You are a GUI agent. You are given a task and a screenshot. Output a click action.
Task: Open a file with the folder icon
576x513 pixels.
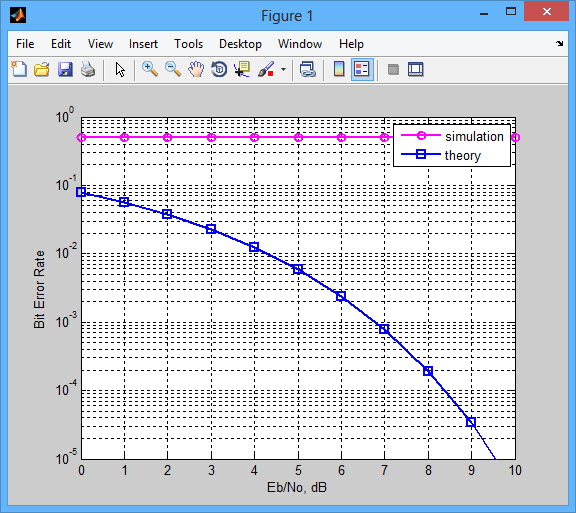[42, 69]
